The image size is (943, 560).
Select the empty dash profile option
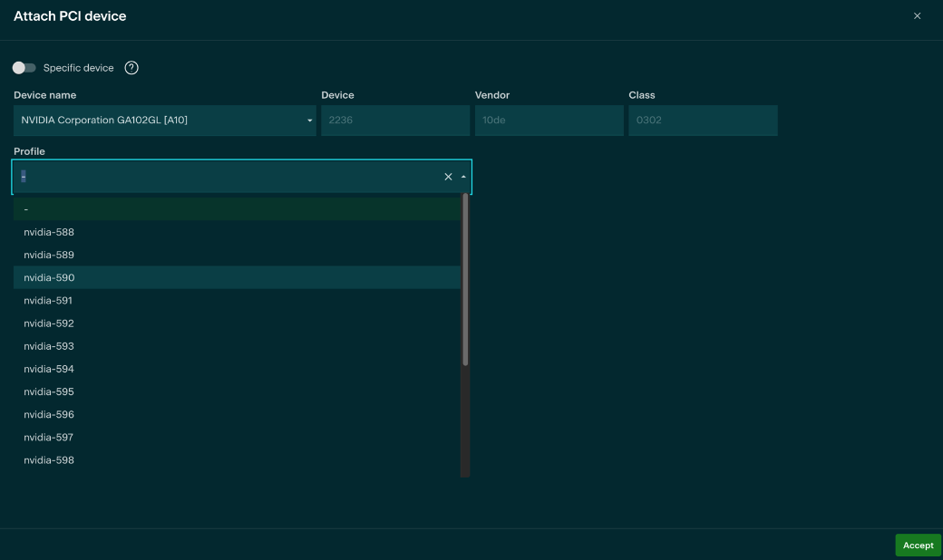click(27, 209)
